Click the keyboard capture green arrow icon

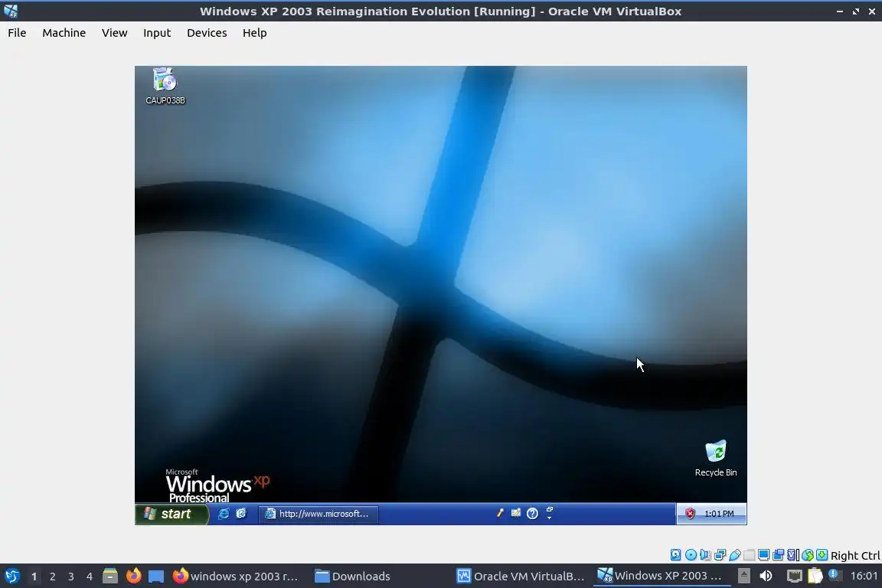pyautogui.click(x=822, y=555)
